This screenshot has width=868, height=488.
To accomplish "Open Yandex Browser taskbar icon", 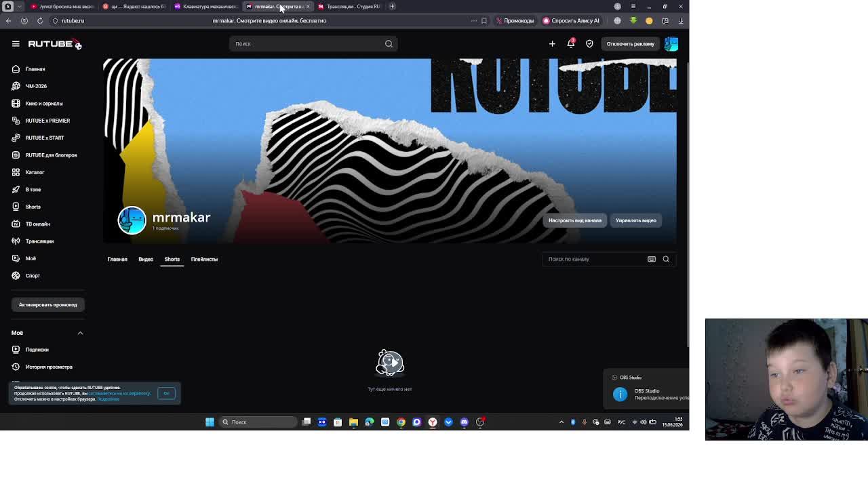I will [433, 422].
